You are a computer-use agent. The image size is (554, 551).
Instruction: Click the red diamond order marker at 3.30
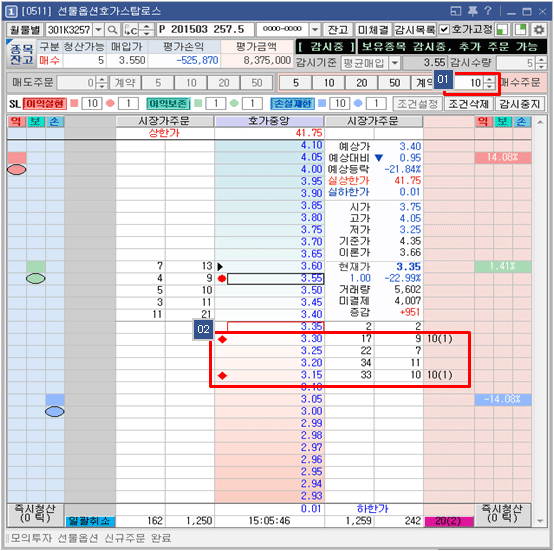coord(222,339)
